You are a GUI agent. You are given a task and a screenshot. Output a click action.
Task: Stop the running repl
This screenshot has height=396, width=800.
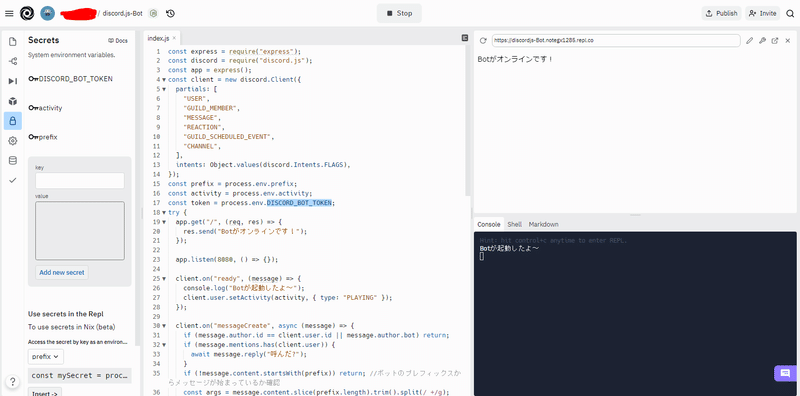(399, 13)
